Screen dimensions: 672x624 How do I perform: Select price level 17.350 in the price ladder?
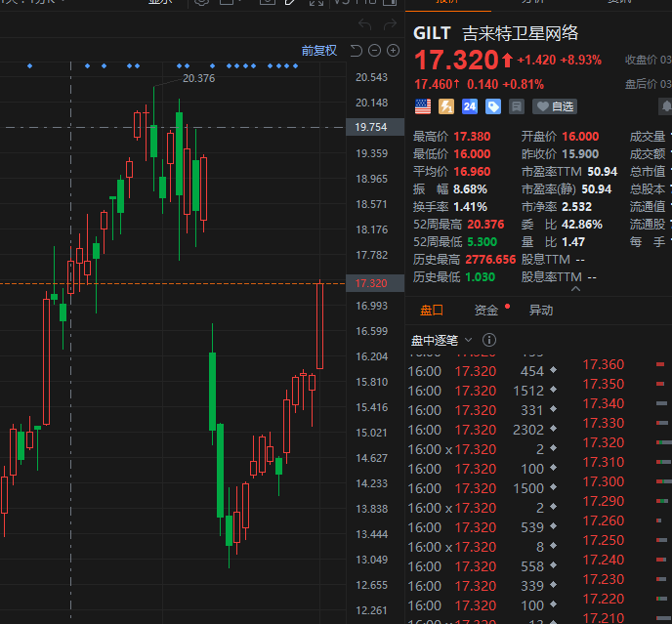(x=604, y=384)
